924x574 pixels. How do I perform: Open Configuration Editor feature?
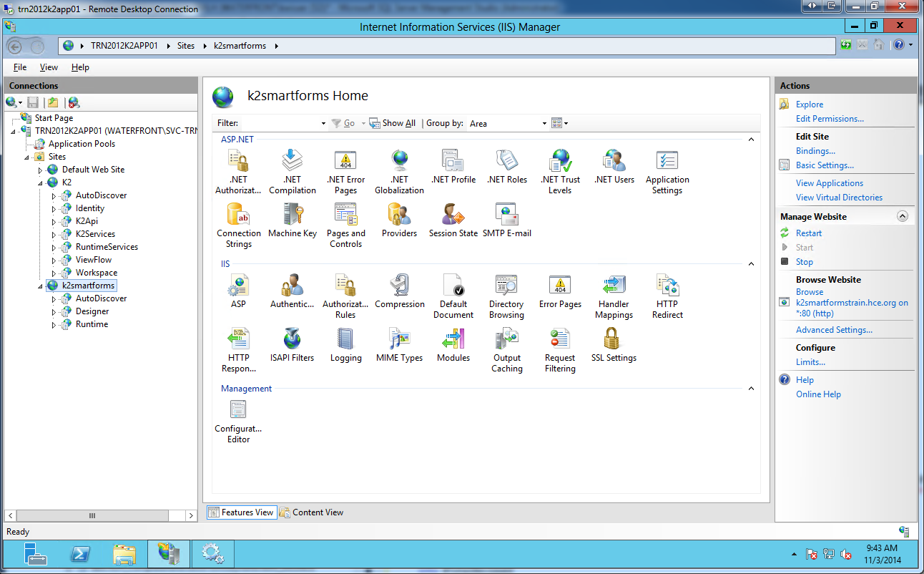coord(238,422)
